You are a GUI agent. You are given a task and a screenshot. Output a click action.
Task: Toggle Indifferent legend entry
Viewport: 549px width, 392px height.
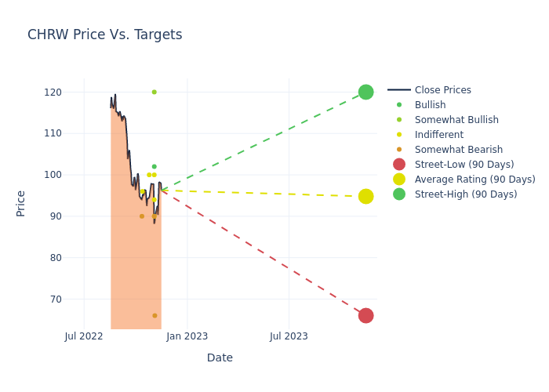(438, 135)
